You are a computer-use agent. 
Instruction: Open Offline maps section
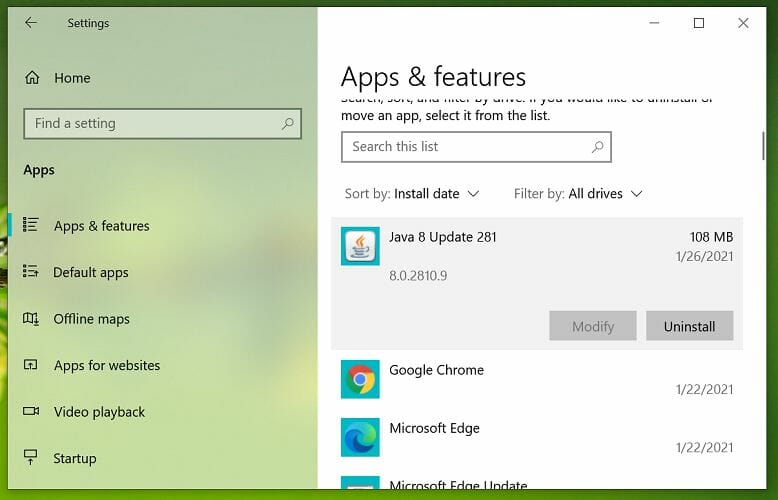coord(162,319)
